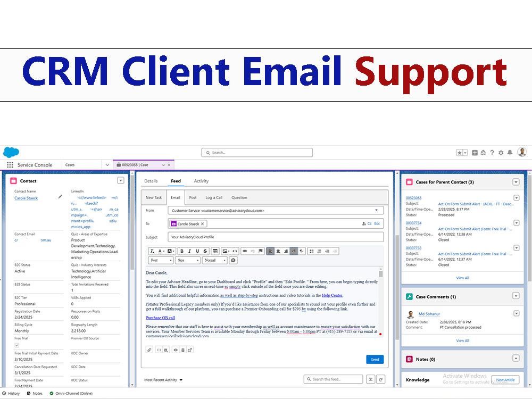Click the remove formatting icon
The width and height of the screenshot is (532, 399).
click(x=152, y=251)
